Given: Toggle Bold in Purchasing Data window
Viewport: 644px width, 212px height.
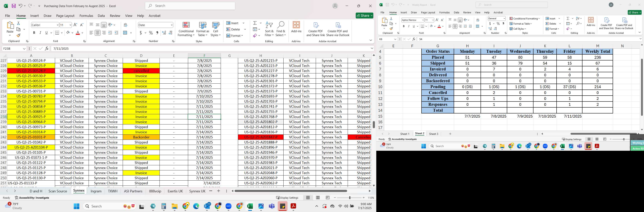Looking at the screenshot, I should click(34, 33).
